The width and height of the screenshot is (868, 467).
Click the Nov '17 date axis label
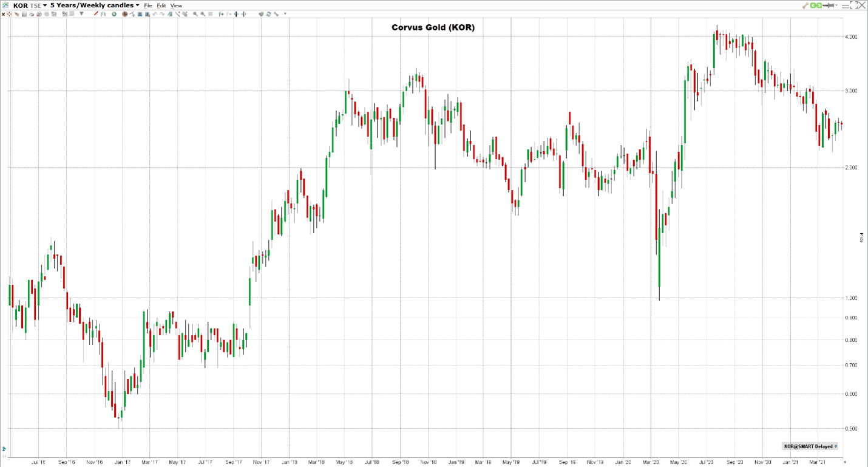click(x=261, y=462)
